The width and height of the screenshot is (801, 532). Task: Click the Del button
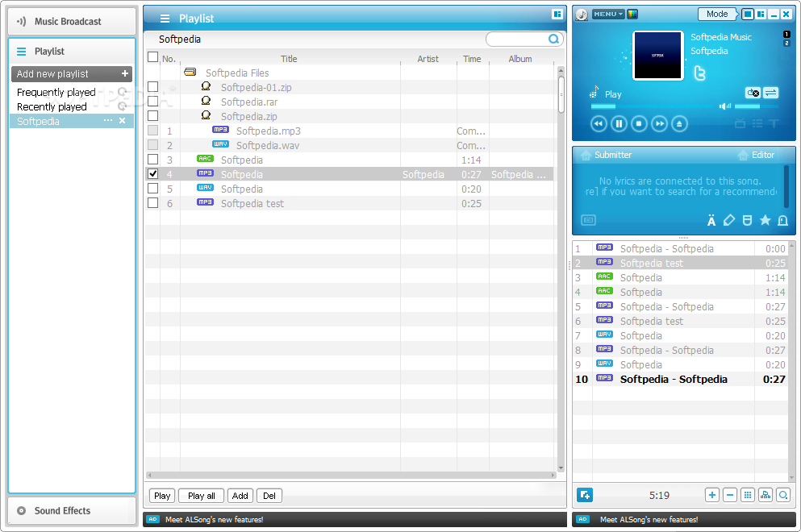pyautogui.click(x=269, y=496)
